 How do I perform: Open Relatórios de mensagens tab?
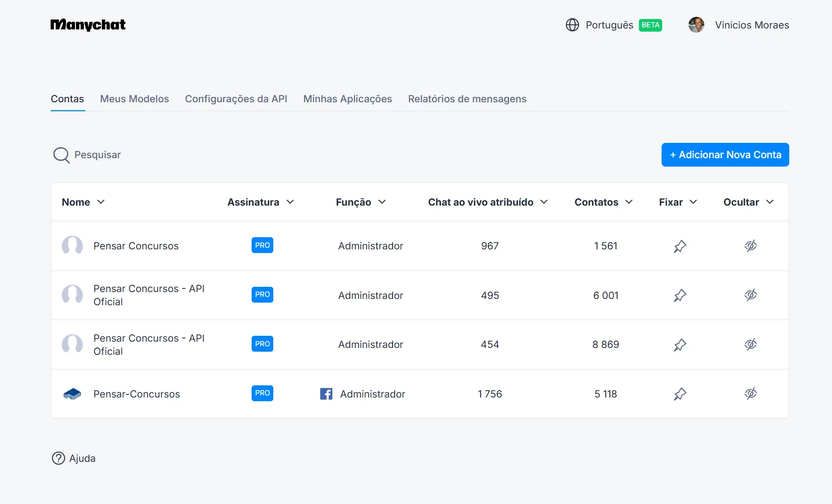pyautogui.click(x=467, y=99)
